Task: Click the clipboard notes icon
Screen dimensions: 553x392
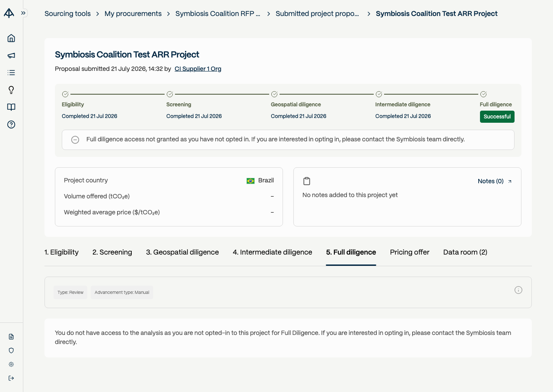Action: click(x=307, y=181)
